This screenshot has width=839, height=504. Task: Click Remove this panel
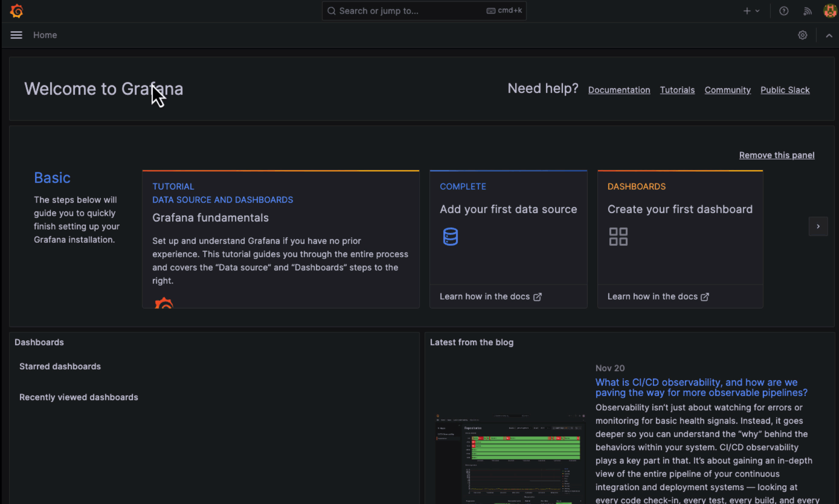click(777, 155)
